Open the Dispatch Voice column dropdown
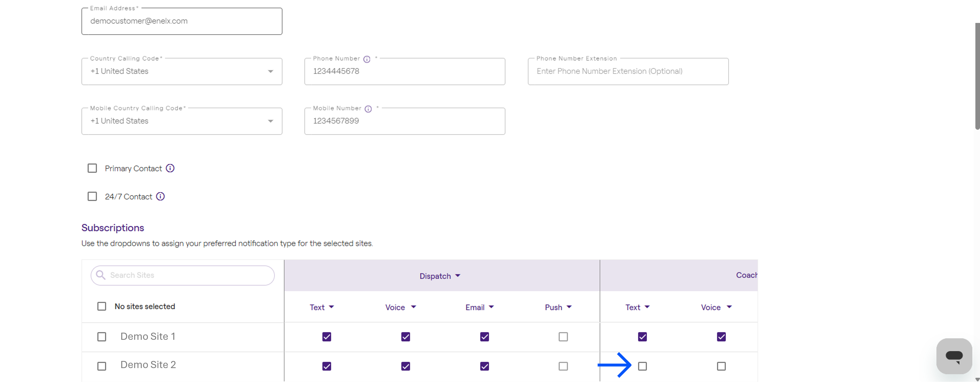 coord(401,307)
